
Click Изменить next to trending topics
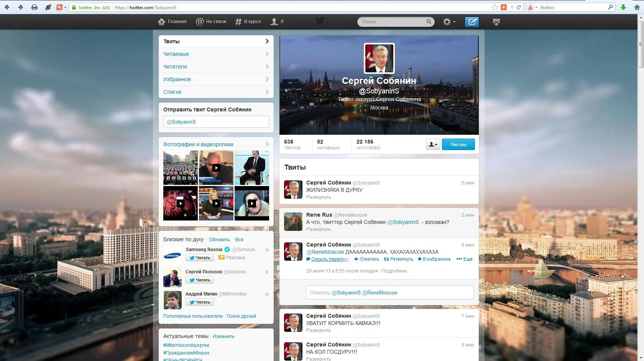point(223,336)
